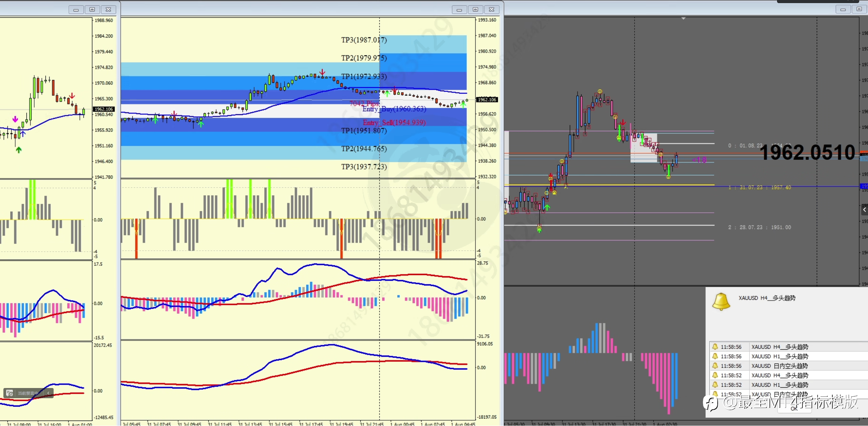Image resolution: width=868 pixels, height=426 pixels.
Task: Restore the left chart window
Action: coord(92,9)
